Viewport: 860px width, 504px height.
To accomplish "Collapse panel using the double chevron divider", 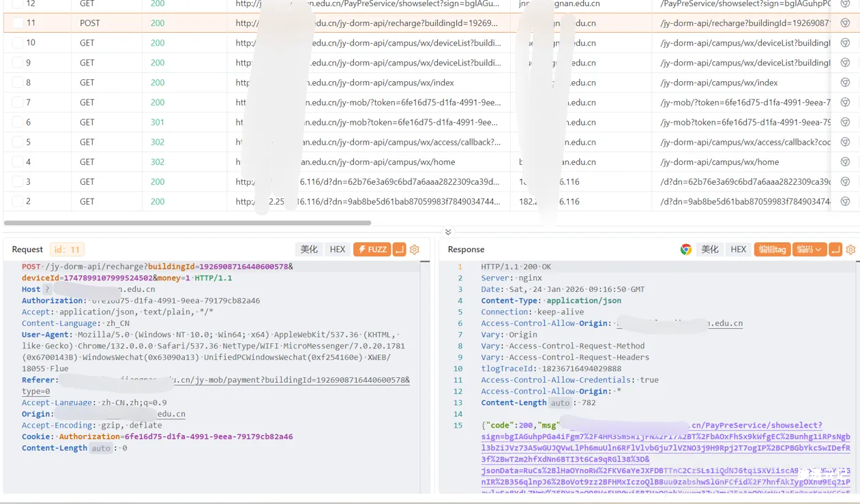I will click(x=448, y=232).
